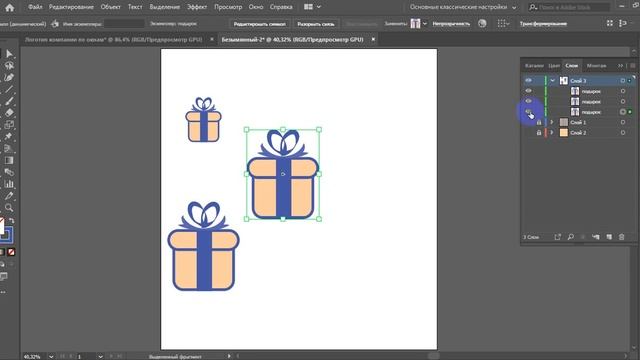Click the small gift icon on the artboard
Viewport: 640px width, 360px height.
pos(203,120)
